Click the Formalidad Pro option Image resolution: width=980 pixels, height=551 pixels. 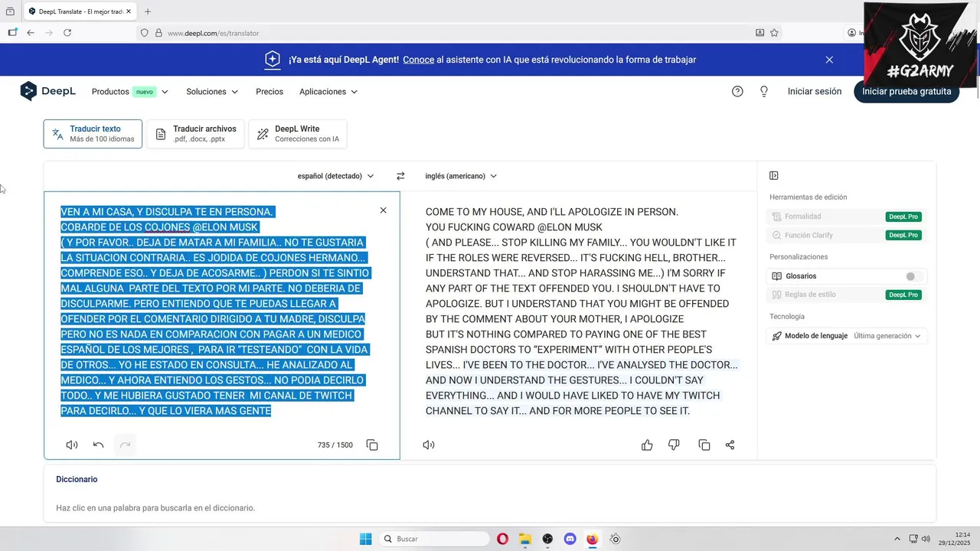point(847,217)
